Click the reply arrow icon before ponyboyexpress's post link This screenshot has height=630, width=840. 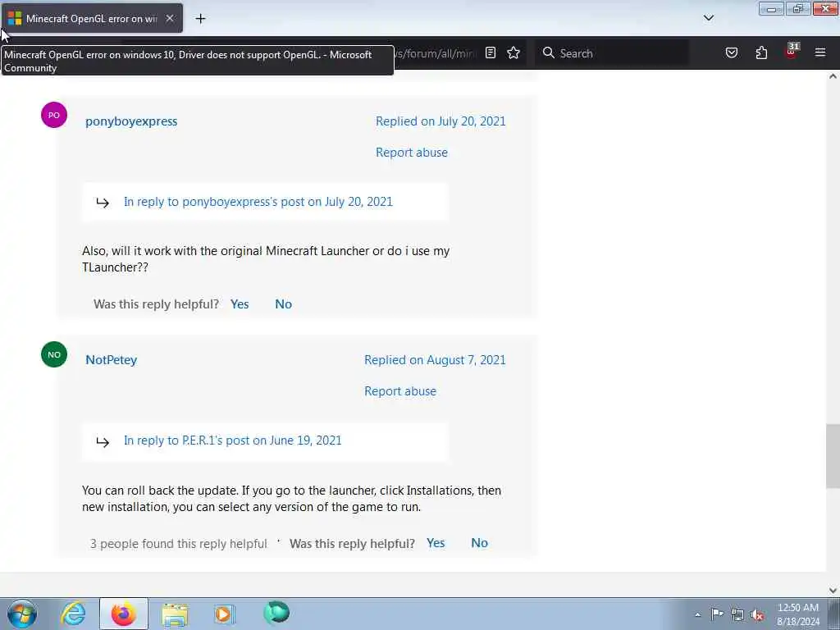(103, 202)
